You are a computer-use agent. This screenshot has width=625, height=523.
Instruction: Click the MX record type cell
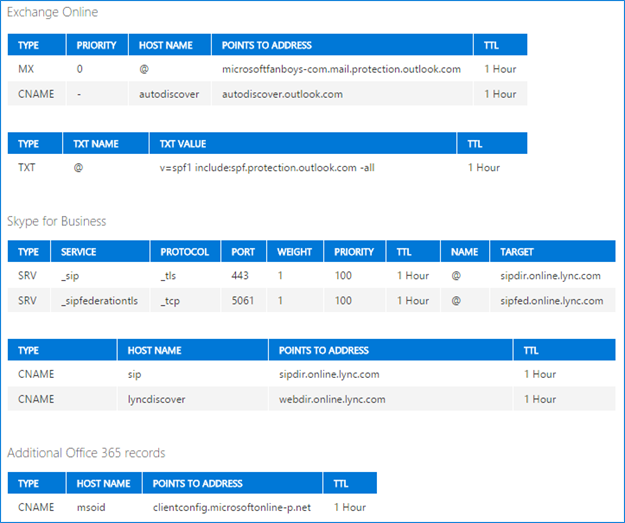tap(26, 69)
